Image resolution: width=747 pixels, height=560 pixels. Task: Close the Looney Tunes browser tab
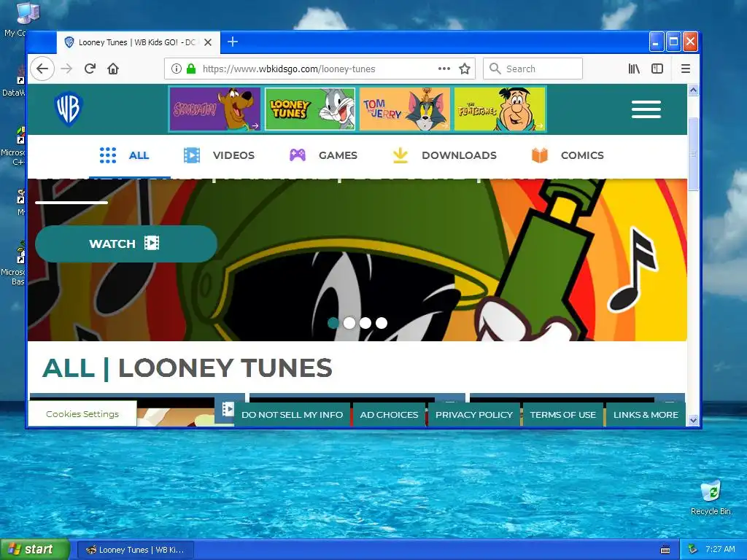tap(208, 42)
